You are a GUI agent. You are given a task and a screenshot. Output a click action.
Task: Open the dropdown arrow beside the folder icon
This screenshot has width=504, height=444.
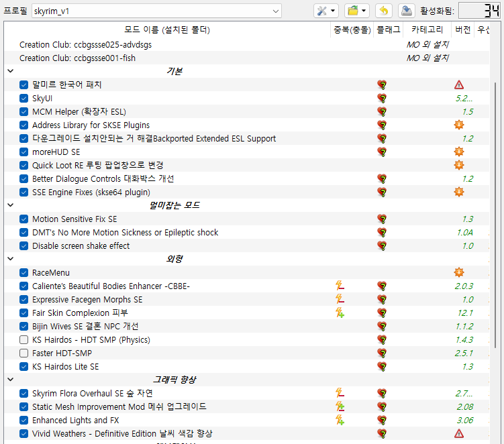[364, 11]
